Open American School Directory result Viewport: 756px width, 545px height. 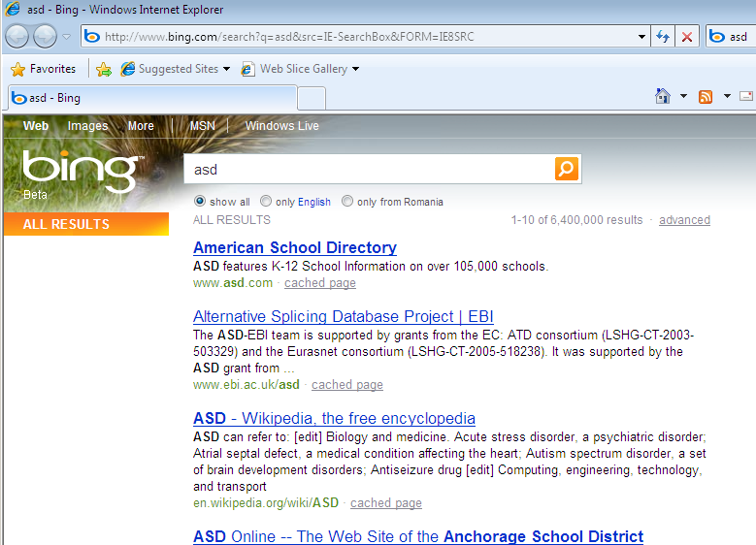tap(295, 247)
